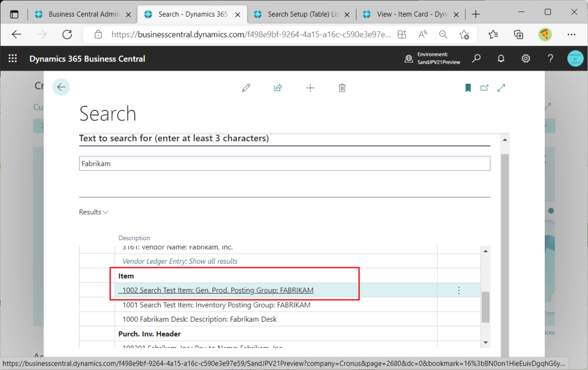
Task: Reload the page with the refresh icon
Action: (x=67, y=34)
